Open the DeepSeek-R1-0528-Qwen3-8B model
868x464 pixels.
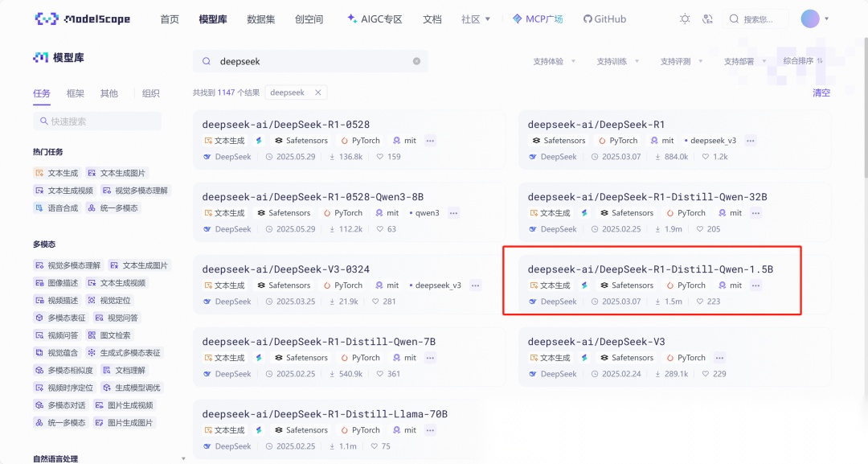pos(313,197)
